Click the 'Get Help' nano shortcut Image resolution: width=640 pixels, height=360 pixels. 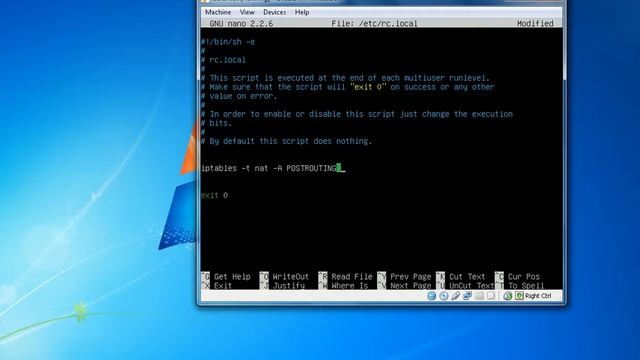[x=226, y=277]
